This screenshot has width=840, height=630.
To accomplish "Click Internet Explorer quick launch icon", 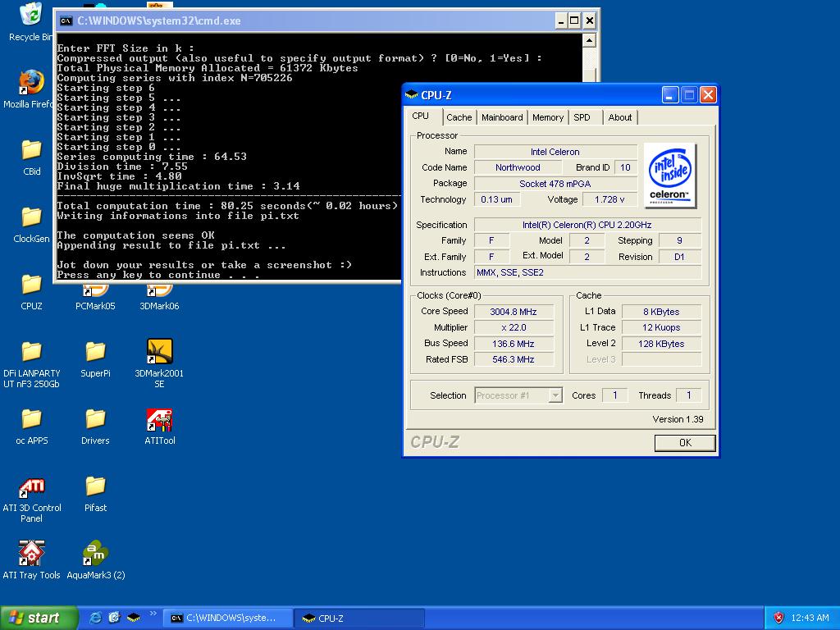I will (x=95, y=618).
